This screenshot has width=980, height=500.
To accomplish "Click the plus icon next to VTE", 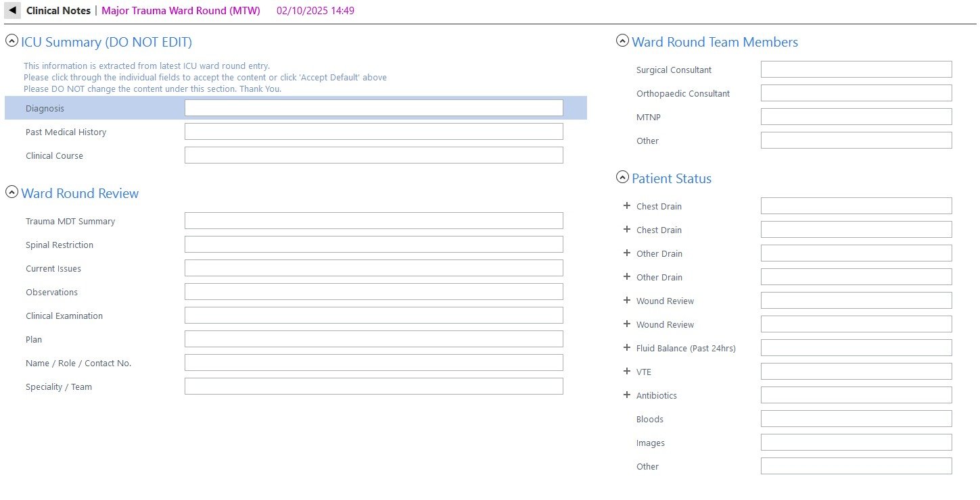I will [x=626, y=371].
